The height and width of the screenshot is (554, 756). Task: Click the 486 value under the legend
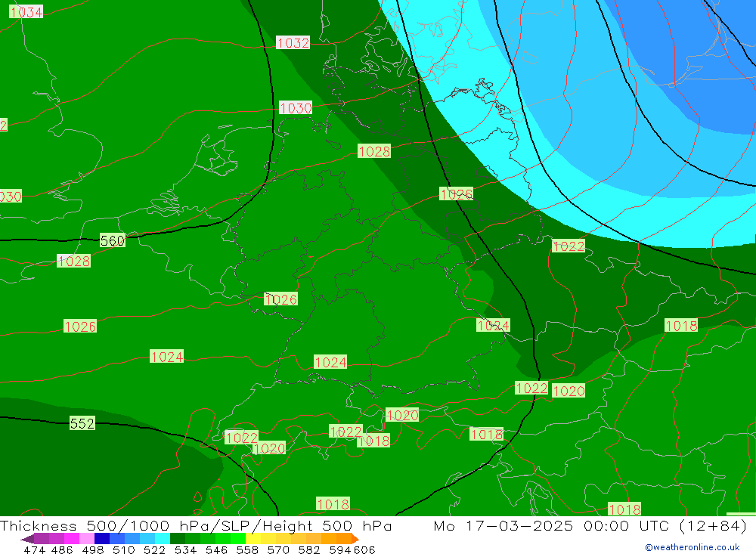(x=62, y=549)
